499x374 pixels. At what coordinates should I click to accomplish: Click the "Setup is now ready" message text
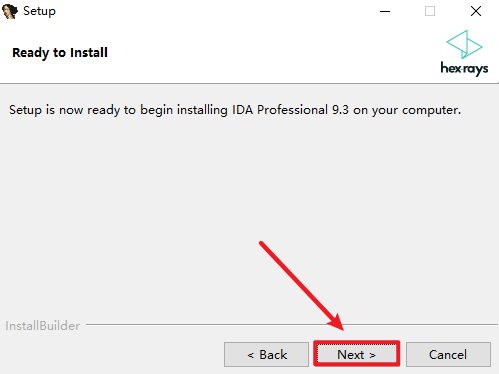coord(235,110)
